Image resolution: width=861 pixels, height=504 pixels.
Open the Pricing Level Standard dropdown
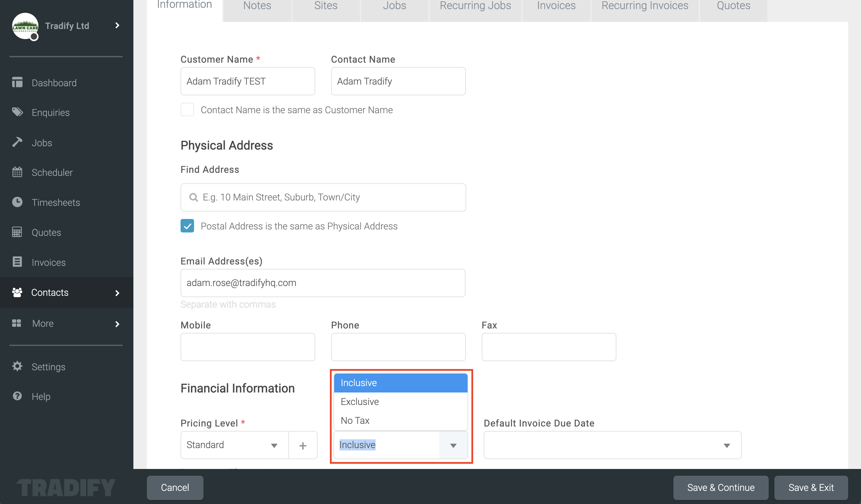click(234, 445)
